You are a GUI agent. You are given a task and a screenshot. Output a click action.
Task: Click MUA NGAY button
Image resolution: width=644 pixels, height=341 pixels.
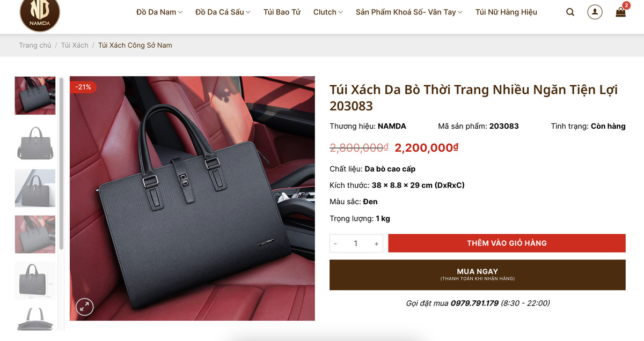(x=478, y=275)
